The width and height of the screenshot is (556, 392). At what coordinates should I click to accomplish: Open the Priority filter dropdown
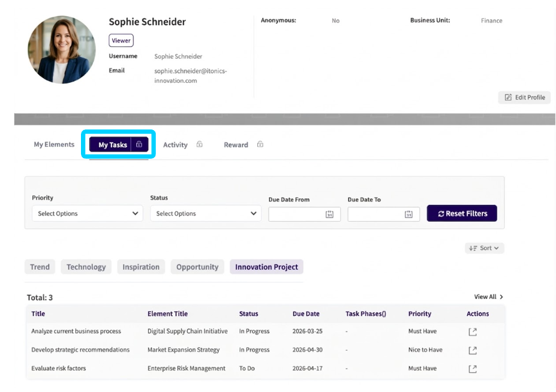(x=87, y=213)
